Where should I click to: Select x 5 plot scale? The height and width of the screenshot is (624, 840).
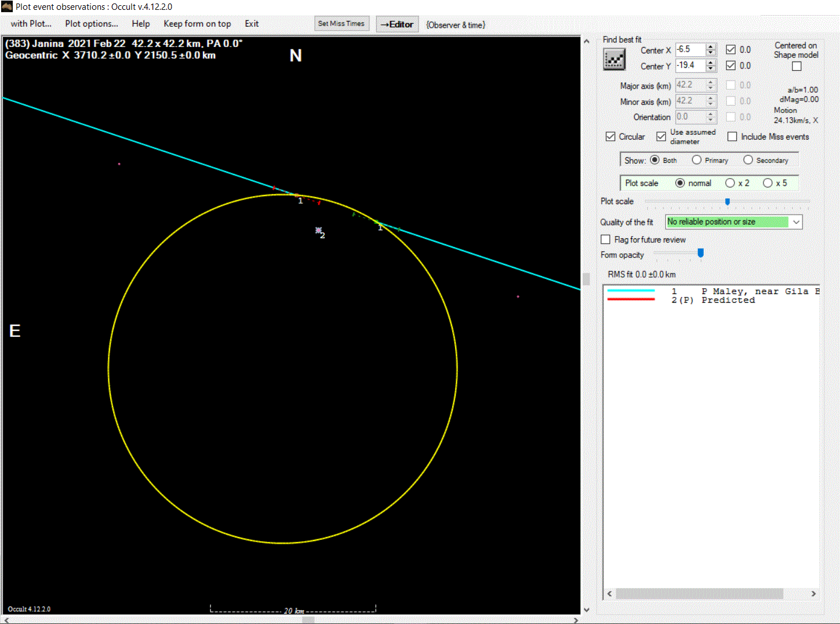tap(768, 183)
